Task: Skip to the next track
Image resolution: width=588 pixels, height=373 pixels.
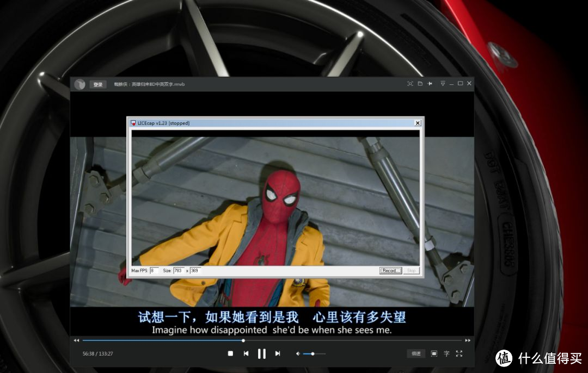Action: point(278,353)
